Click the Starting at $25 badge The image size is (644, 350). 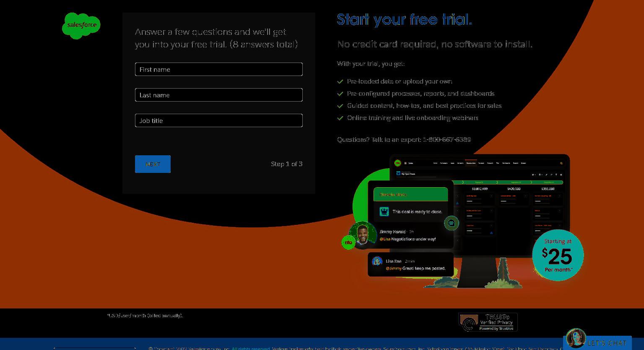[x=558, y=255]
